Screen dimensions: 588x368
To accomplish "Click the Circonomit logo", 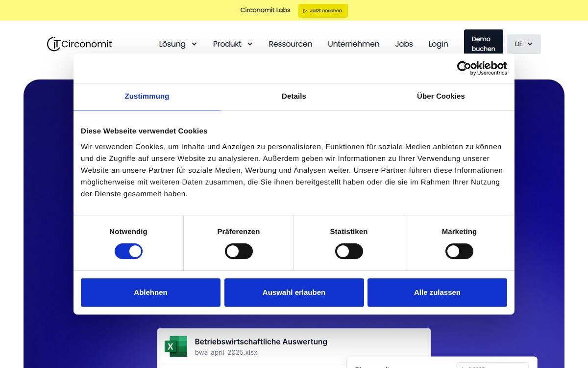I will pos(79,44).
